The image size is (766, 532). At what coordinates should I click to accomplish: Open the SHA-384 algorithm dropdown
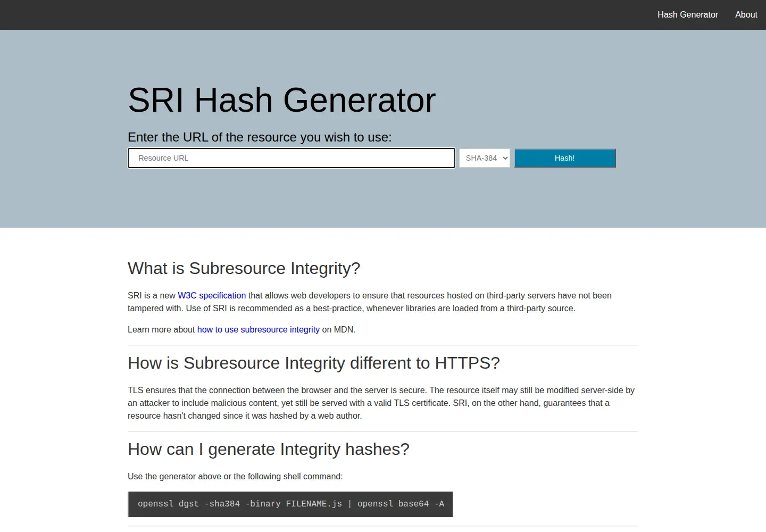(x=485, y=158)
